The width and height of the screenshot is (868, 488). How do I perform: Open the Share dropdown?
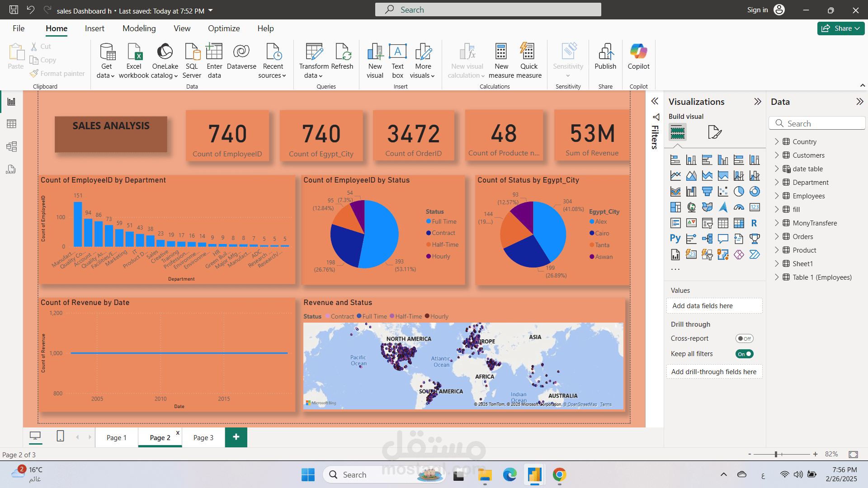pyautogui.click(x=841, y=28)
